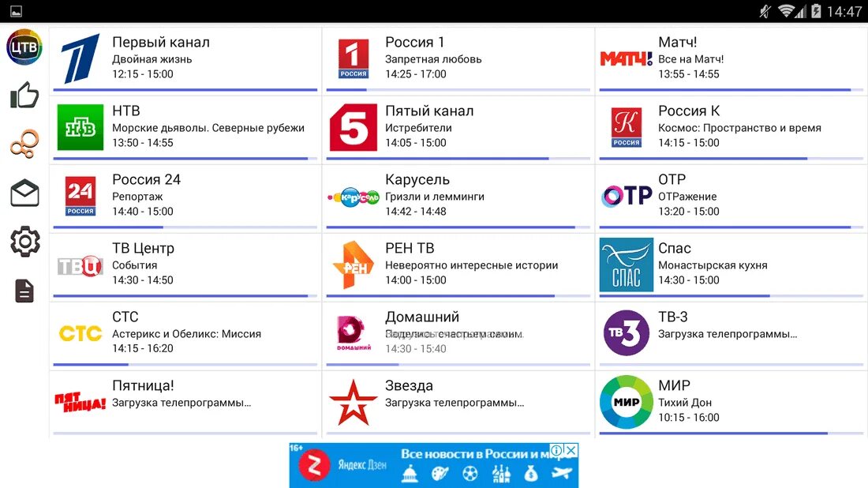Select program 'Все на Матч!'
Viewport: 868px width, 488px height.
pos(691,59)
